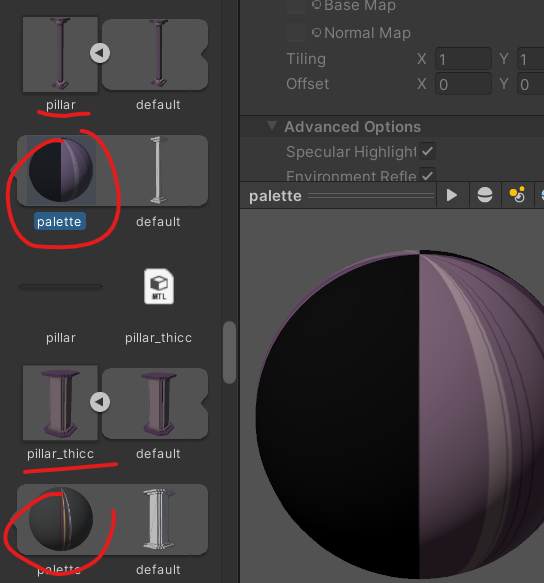Select the Base Map texture slot
This screenshot has width=544, height=583.
pyautogui.click(x=296, y=6)
